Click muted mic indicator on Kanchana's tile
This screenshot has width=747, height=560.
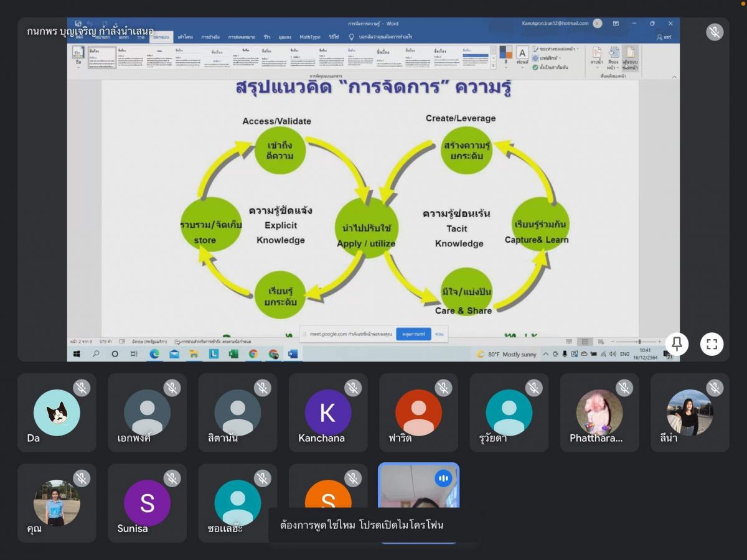tap(353, 388)
